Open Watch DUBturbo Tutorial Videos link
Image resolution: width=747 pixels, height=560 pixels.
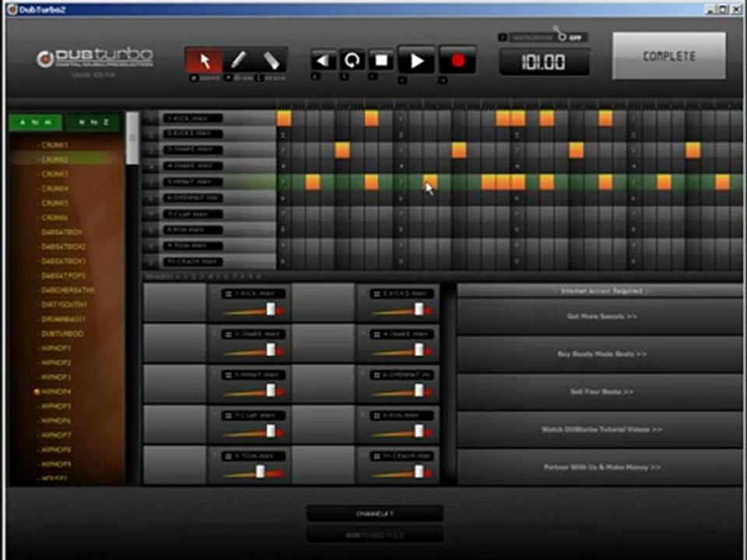click(x=601, y=429)
